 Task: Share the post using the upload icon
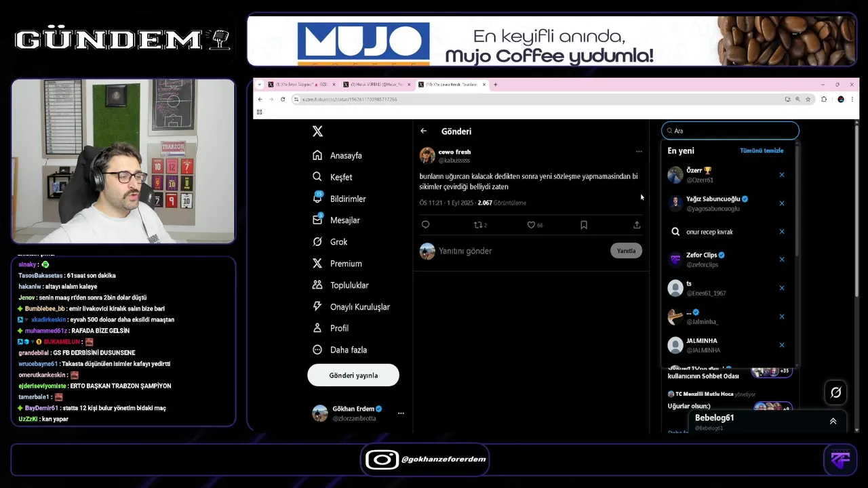tap(637, 225)
